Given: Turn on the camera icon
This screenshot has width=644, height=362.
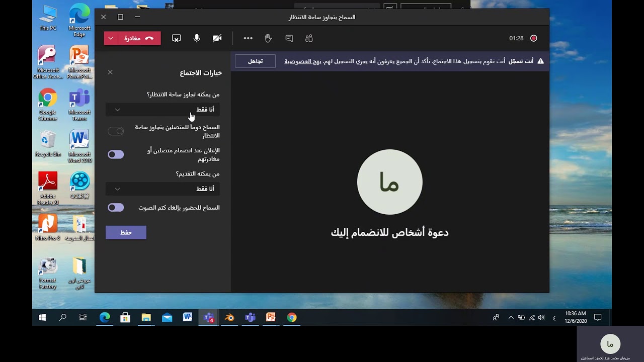Looking at the screenshot, I should pos(217,38).
